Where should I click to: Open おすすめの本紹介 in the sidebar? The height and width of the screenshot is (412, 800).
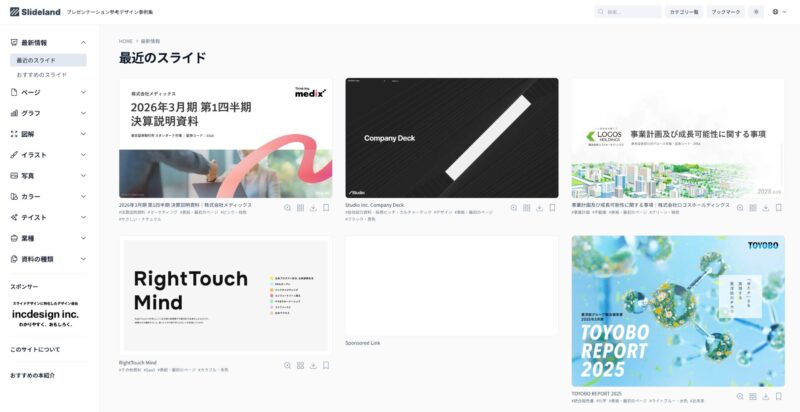tap(33, 376)
